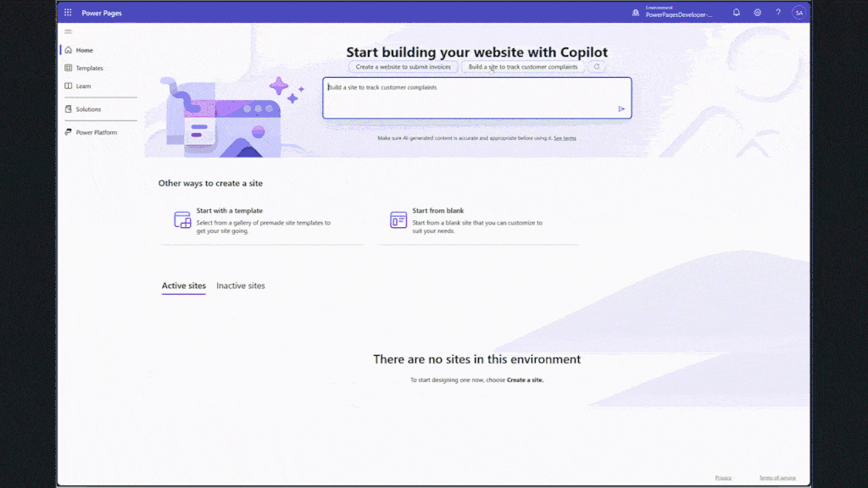Collapse the navigation pane with the hamburger icon
Viewport: 868px width, 488px height.
pos(68,31)
